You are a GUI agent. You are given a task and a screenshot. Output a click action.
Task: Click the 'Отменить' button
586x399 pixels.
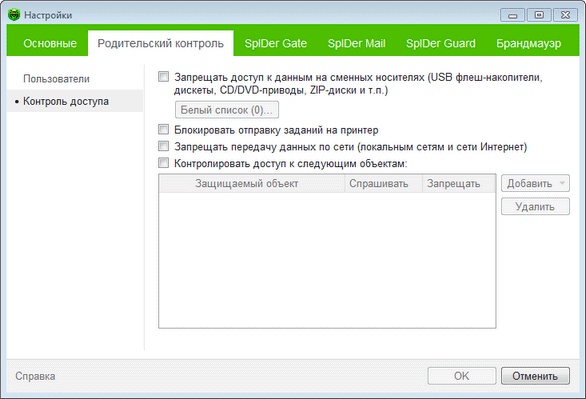tap(535, 376)
